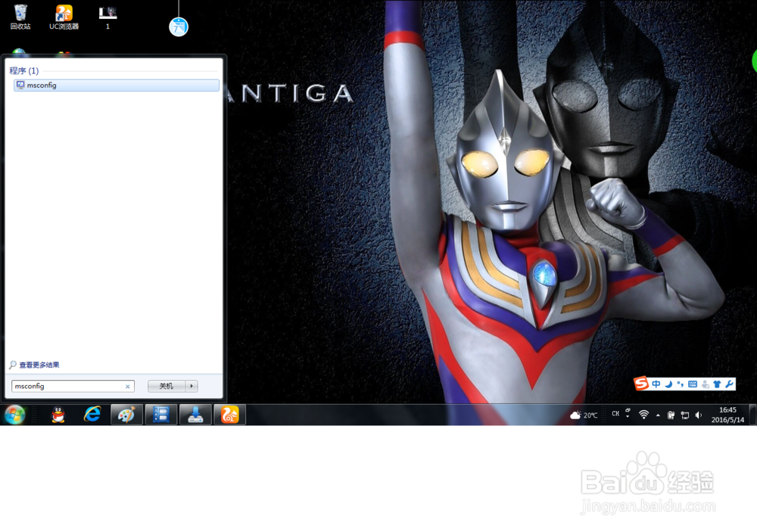757x532 pixels.
Task: Click the battery power plug tray icon
Action: pyautogui.click(x=671, y=415)
